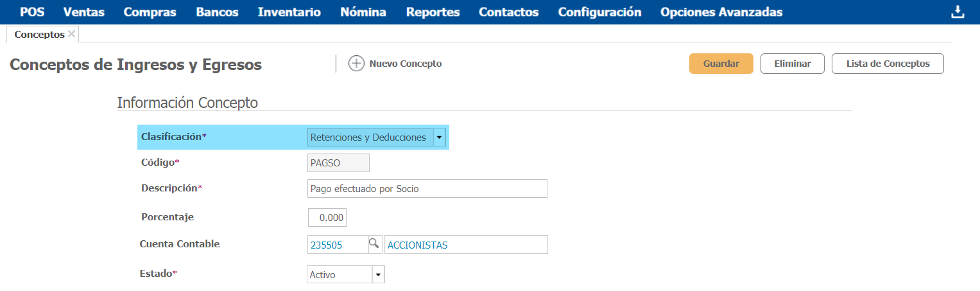The image size is (980, 291).
Task: Click the Descripción text field
Action: point(427,188)
